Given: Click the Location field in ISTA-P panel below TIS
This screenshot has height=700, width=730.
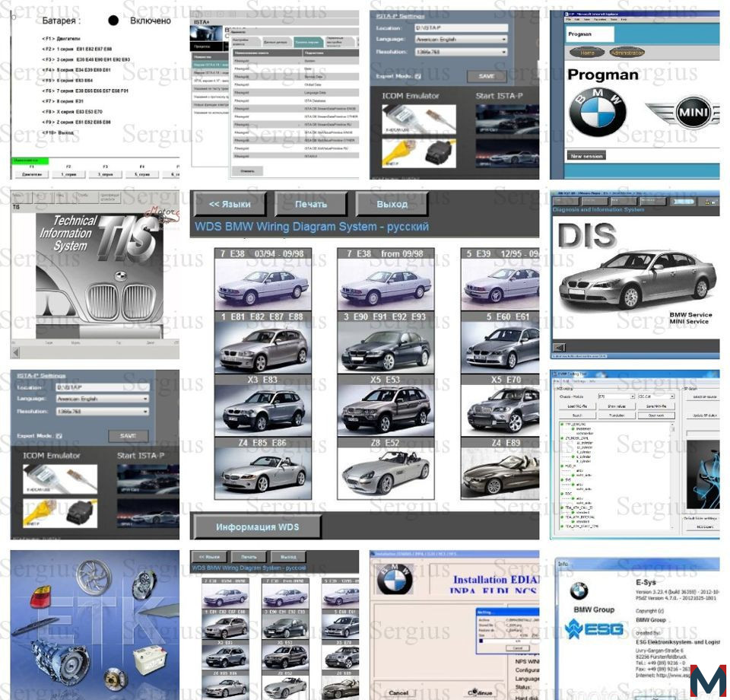Looking at the screenshot, I should pos(103,387).
